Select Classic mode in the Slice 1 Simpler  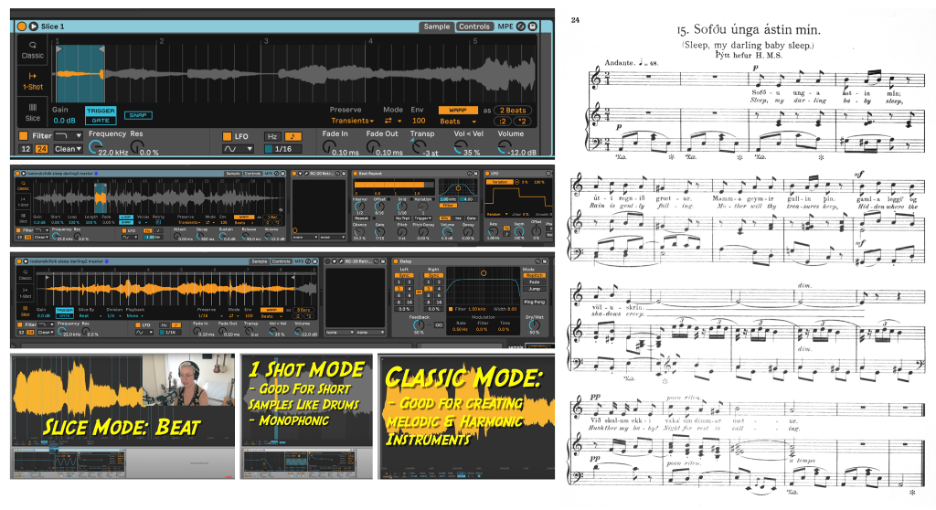tap(33, 50)
